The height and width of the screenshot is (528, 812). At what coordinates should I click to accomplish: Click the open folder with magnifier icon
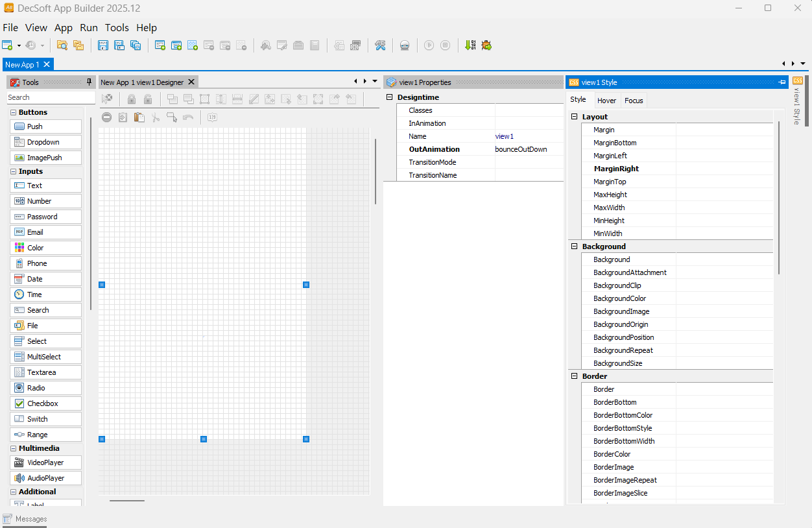[62, 45]
